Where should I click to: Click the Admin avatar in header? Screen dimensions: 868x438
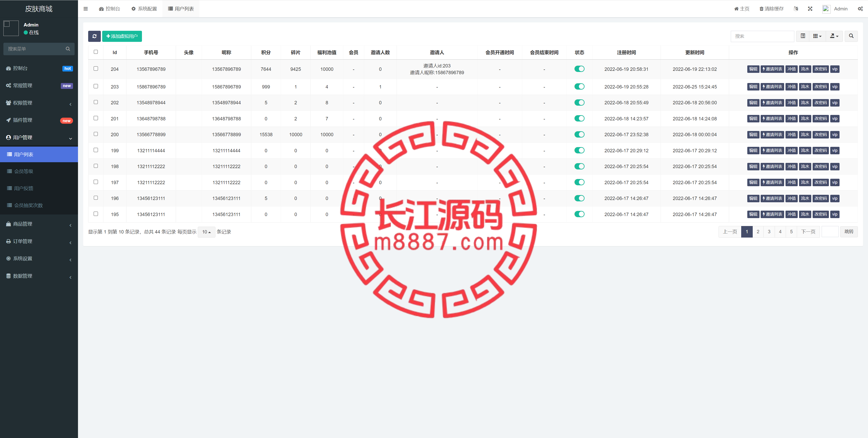pyautogui.click(x=826, y=9)
